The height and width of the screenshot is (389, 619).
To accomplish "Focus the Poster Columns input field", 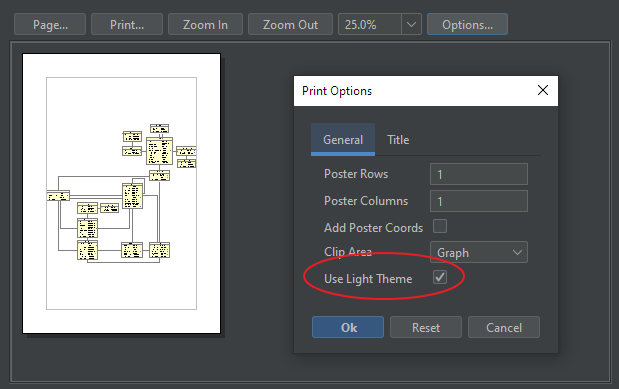I will point(479,201).
